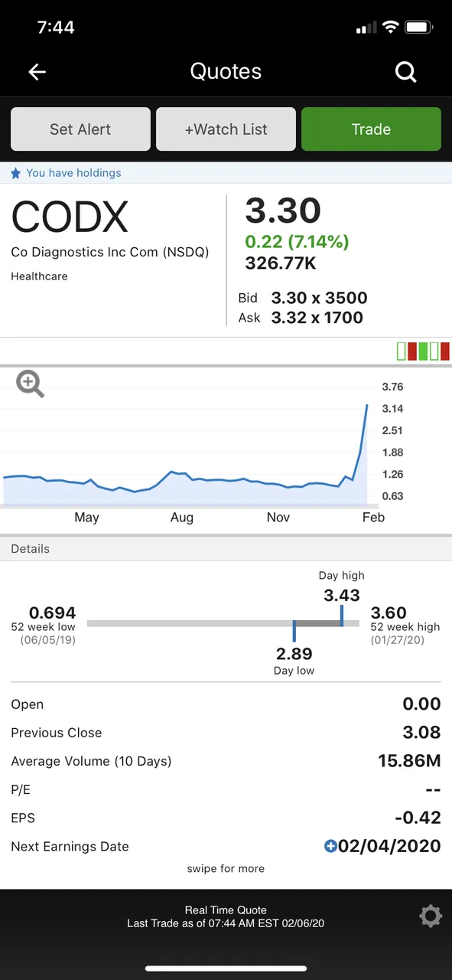
Task: Tap the Aug label on chart axis
Action: [x=182, y=518]
